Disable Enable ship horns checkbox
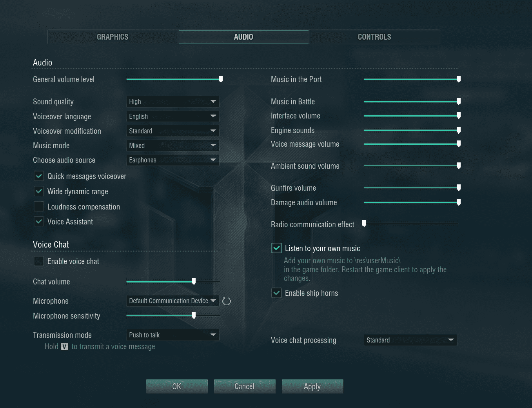532x408 pixels. [276, 293]
